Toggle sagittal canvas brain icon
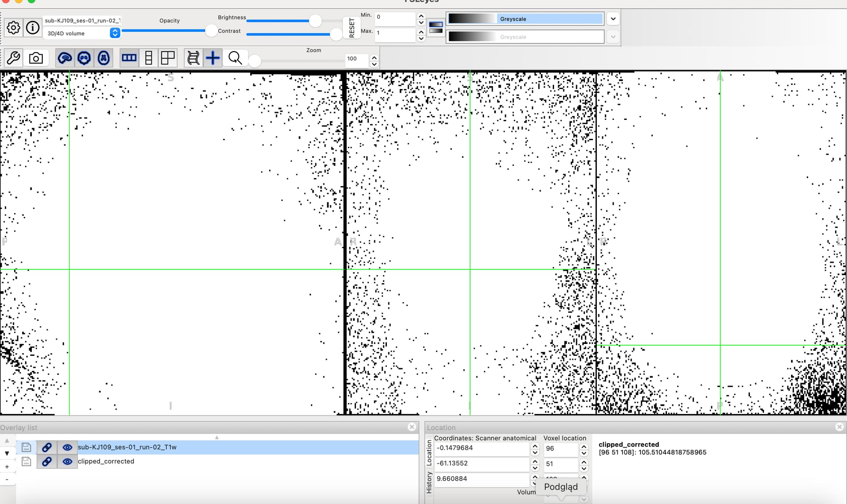Image resolution: width=847 pixels, height=504 pixels. coord(65,58)
